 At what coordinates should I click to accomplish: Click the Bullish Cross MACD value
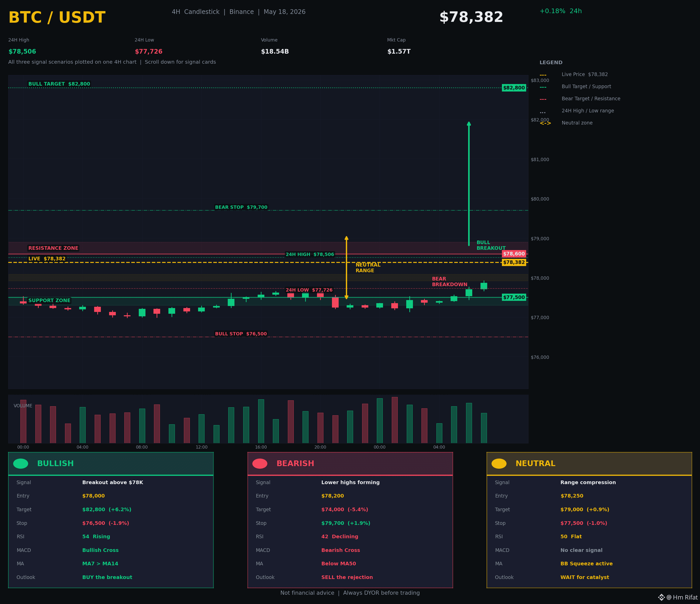click(100, 550)
